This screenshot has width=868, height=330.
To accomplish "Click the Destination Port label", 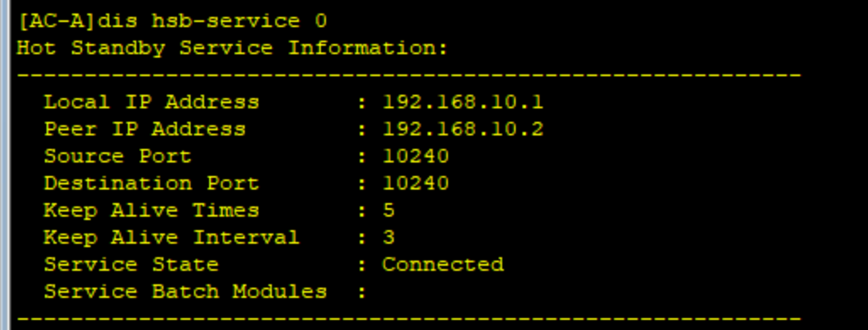I will click(x=151, y=184).
